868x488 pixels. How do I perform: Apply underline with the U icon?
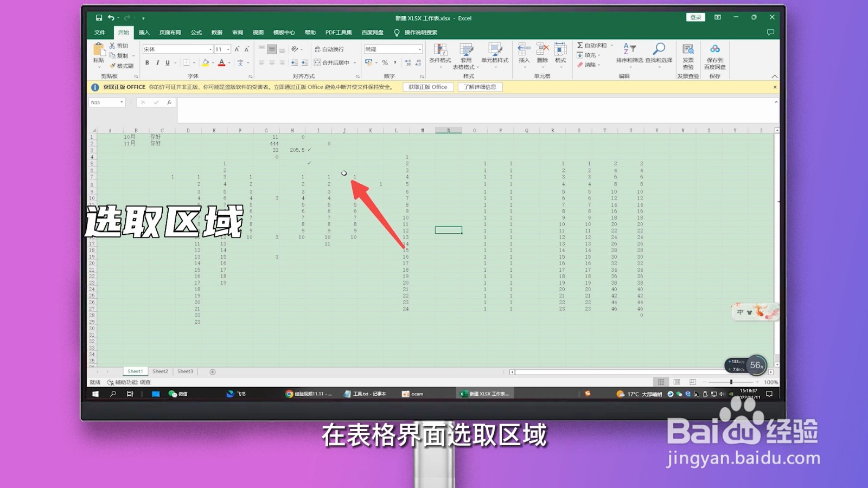coord(167,62)
